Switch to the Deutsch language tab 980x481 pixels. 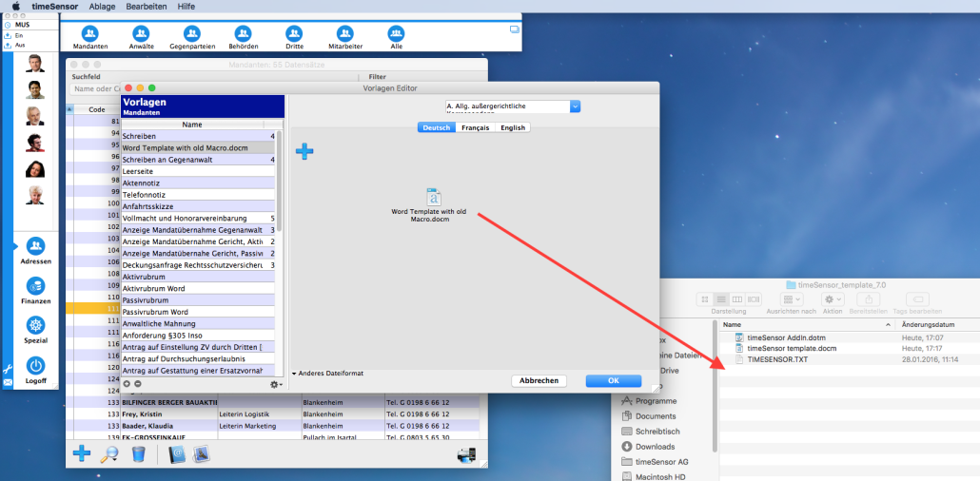tap(437, 127)
